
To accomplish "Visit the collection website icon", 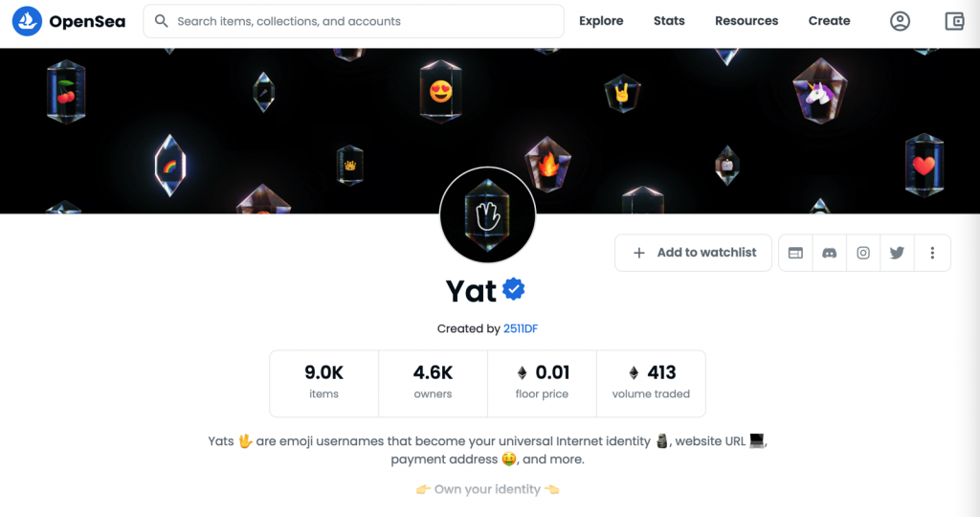I will 795,253.
